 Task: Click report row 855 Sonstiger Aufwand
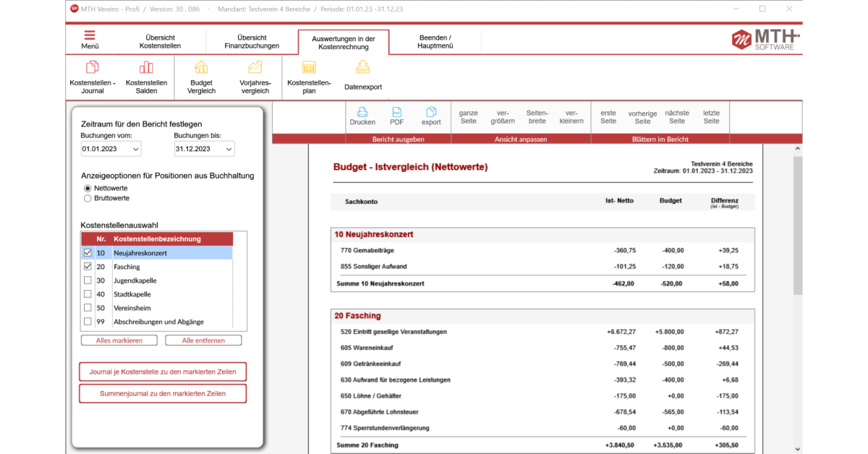[542, 266]
